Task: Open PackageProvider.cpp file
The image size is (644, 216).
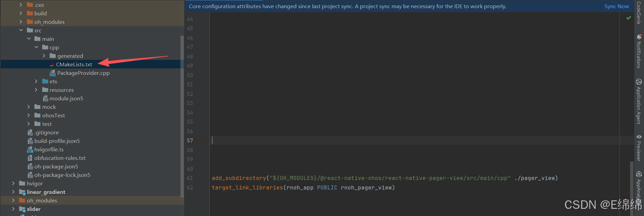Action: click(x=83, y=73)
